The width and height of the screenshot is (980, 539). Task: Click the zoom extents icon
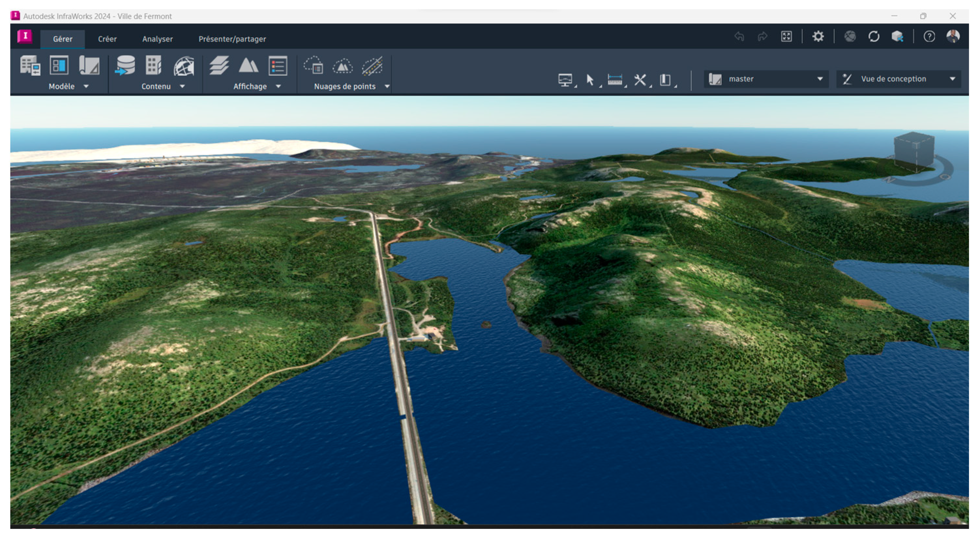[786, 36]
